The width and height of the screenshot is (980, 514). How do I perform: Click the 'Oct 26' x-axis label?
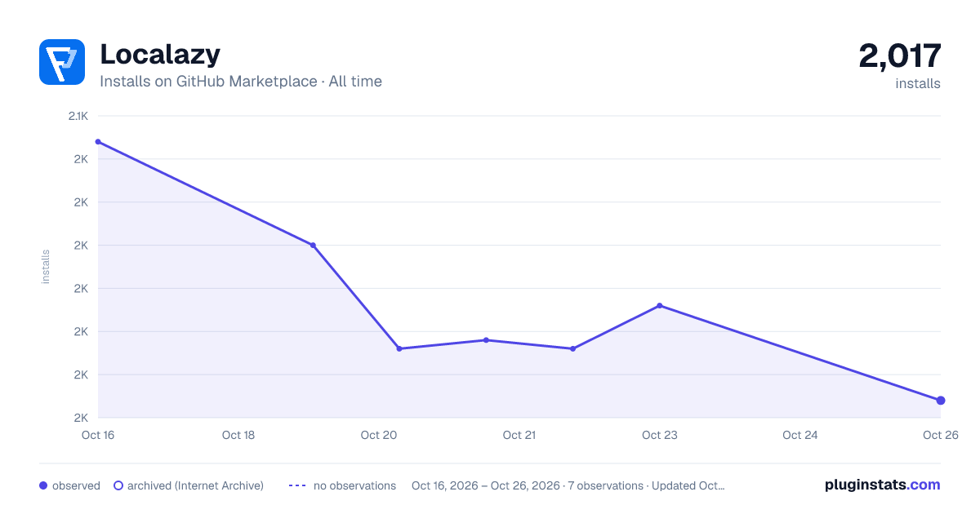pyautogui.click(x=940, y=435)
